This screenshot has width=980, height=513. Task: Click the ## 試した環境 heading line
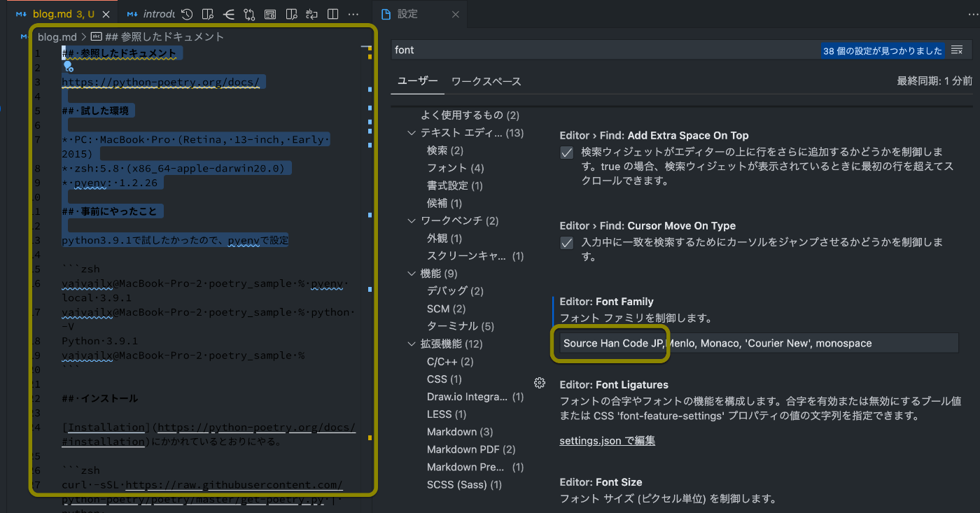(97, 111)
